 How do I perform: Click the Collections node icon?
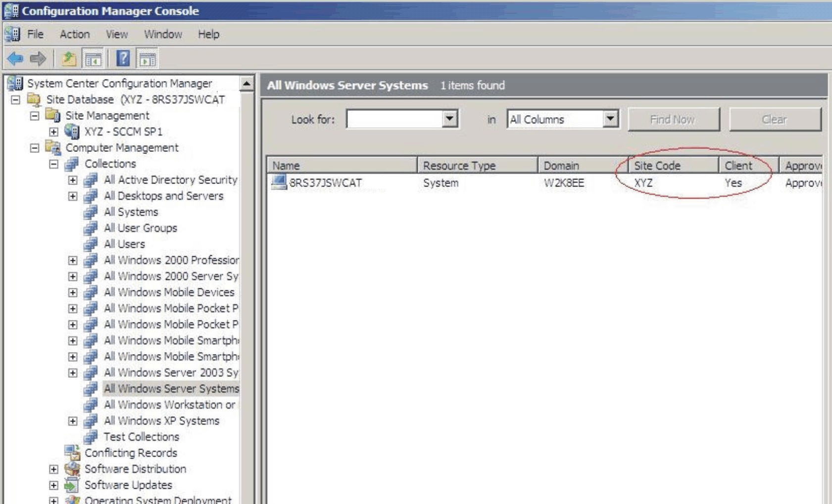click(72, 164)
